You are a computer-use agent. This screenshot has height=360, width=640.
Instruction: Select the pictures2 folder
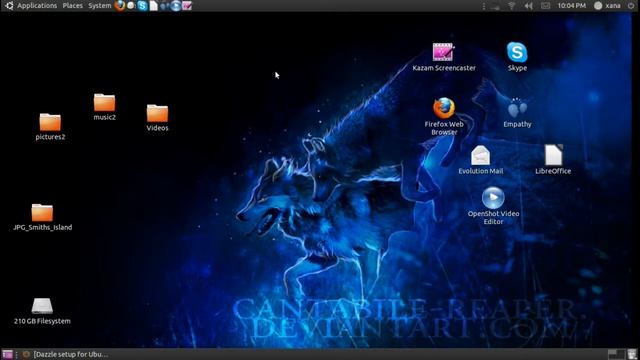[50, 127]
